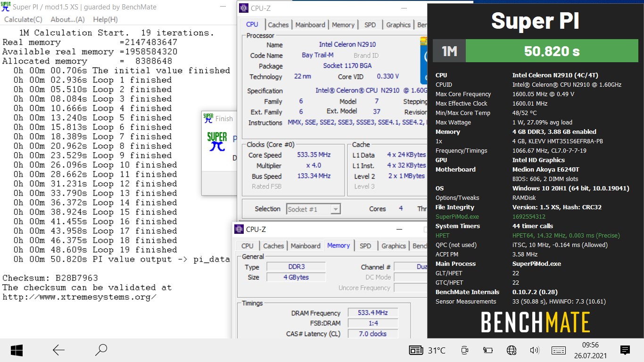644x362 pixels.
Task: Click the lower CPU-Z window title icon
Action: 239,230
